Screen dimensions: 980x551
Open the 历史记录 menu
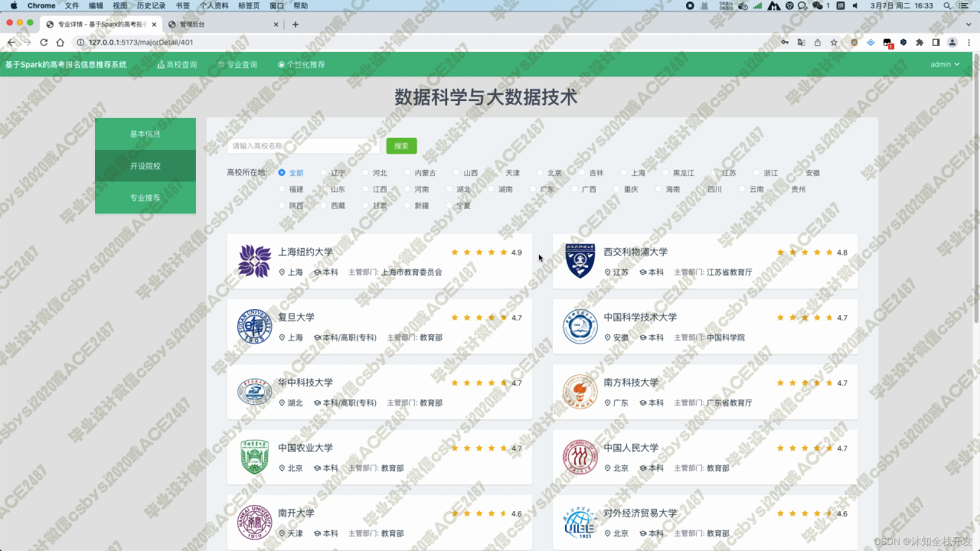[151, 5]
